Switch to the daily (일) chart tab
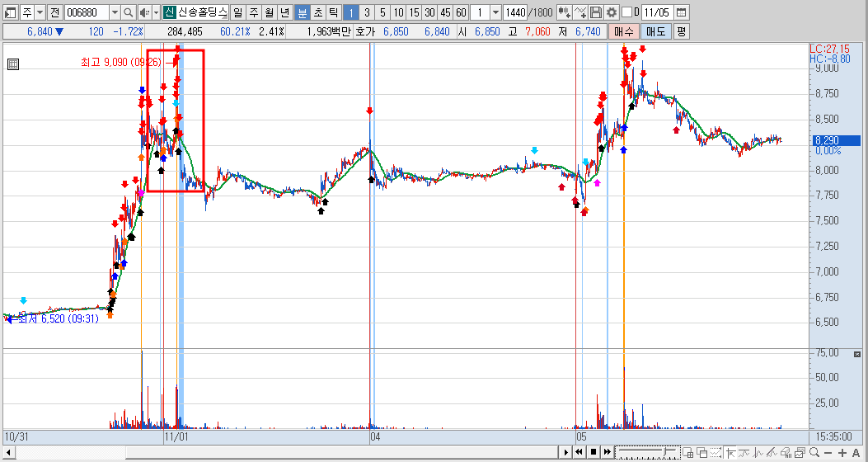Viewport: 868px width, 462px height. click(x=237, y=12)
